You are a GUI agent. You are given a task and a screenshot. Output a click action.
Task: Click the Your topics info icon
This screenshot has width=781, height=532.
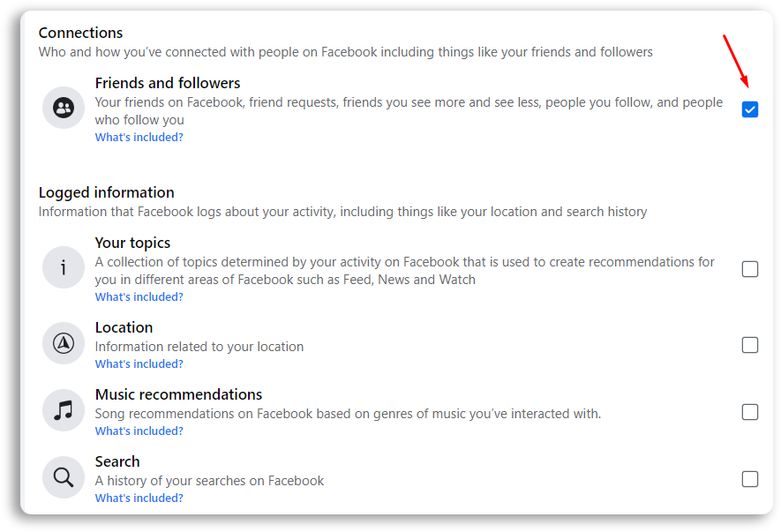[x=64, y=267]
